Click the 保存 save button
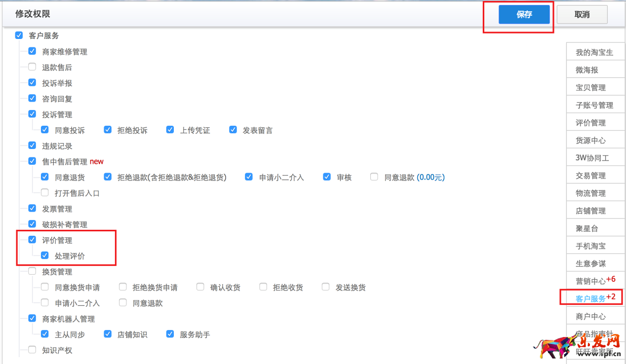This screenshot has width=626, height=364. [524, 14]
